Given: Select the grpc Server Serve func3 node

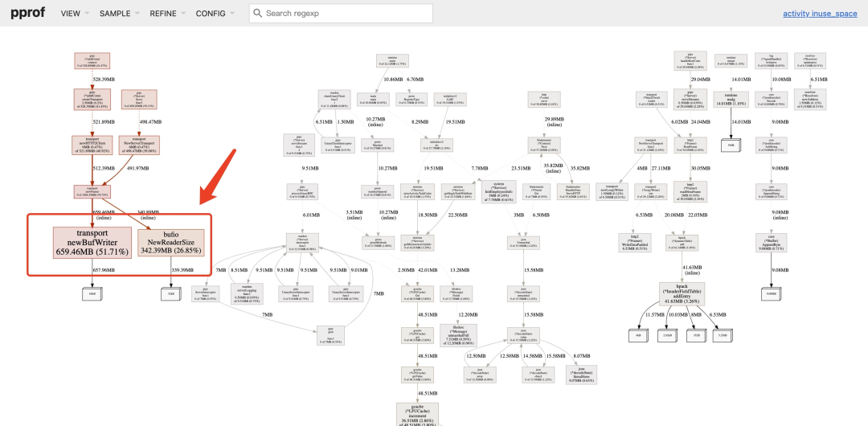Looking at the screenshot, I should point(139,97).
